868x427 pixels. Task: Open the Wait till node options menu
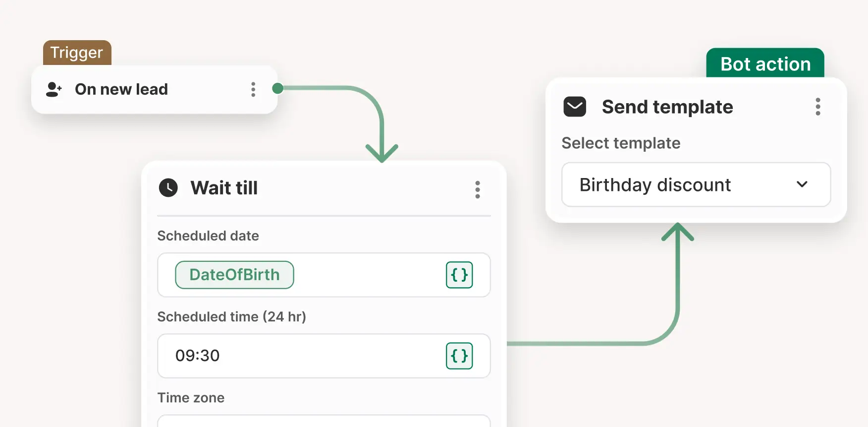(x=478, y=189)
